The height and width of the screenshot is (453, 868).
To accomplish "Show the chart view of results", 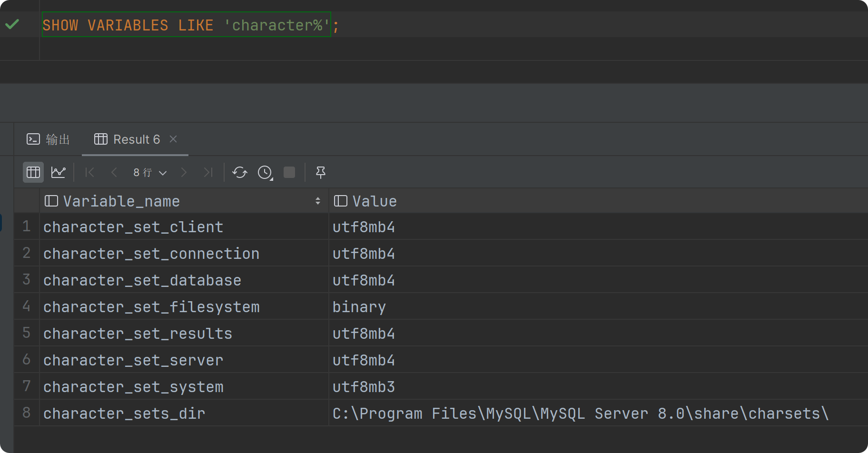I will click(59, 172).
